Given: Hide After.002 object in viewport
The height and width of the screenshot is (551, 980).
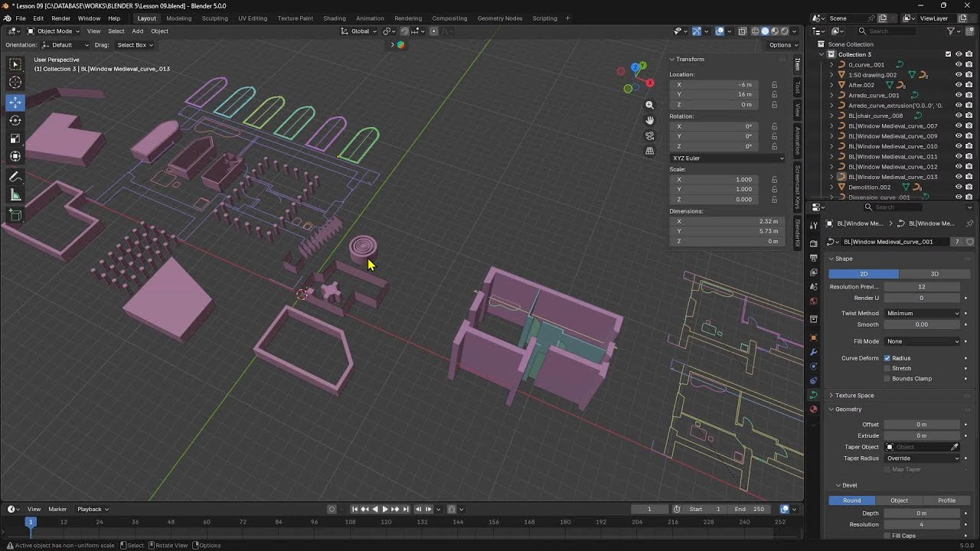Looking at the screenshot, I should [x=959, y=85].
